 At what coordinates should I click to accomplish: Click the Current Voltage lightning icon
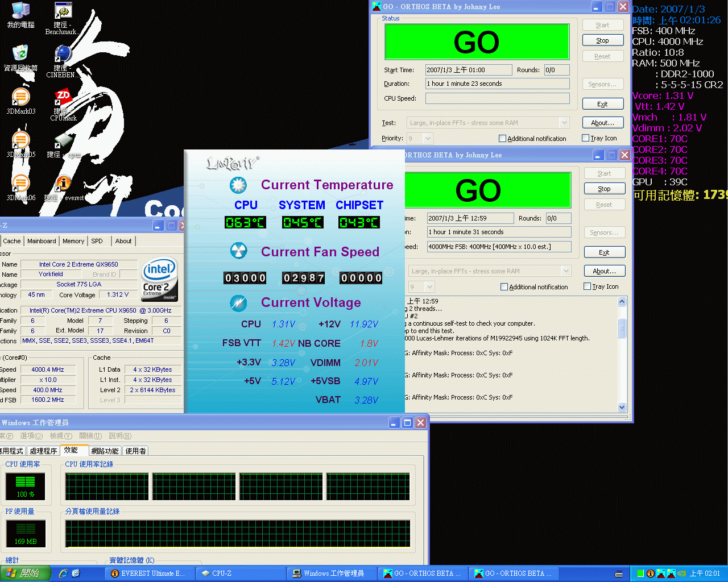pyautogui.click(x=238, y=303)
